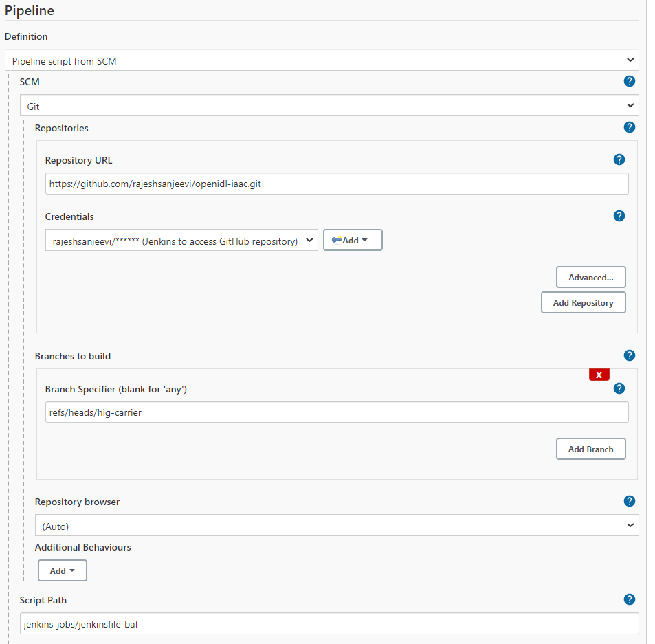Open help for Repository browser

629,501
